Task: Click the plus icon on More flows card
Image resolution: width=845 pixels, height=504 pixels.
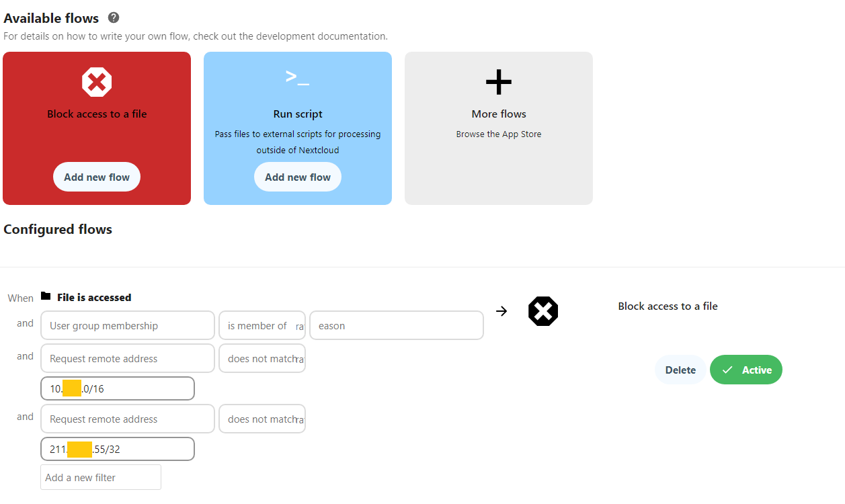Action: (498, 81)
